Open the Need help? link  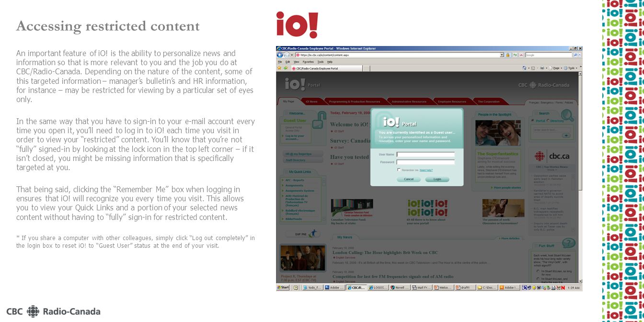tap(426, 170)
